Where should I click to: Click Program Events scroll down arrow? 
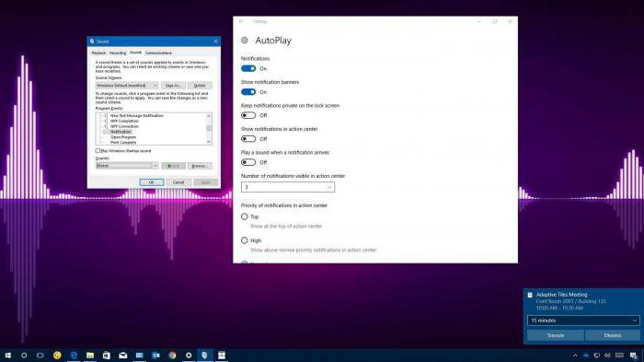click(209, 142)
